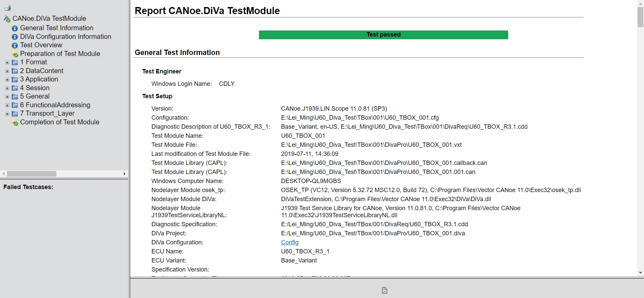Select the CANoe.DiVa TestModule root entry
644x298 pixels.
[x=49, y=18]
